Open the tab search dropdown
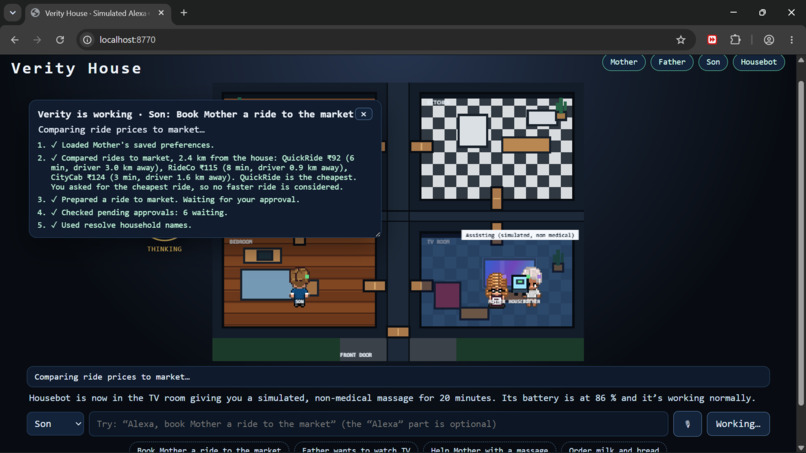The width and height of the screenshot is (806, 453). (12, 13)
